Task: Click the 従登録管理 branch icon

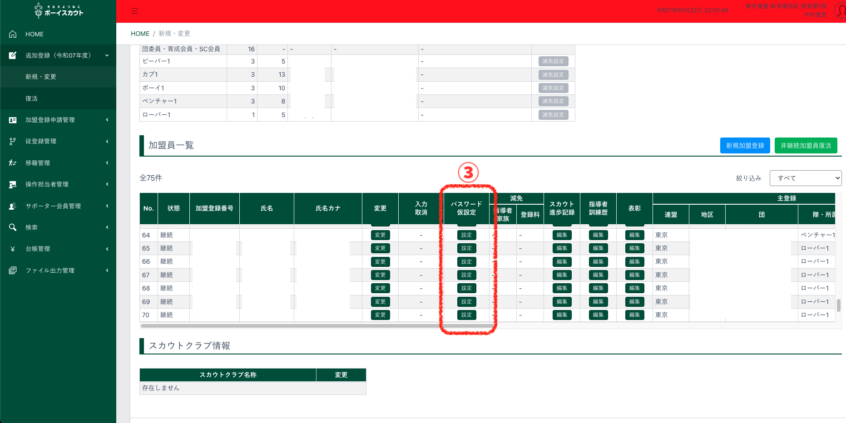Action: [x=11, y=141]
